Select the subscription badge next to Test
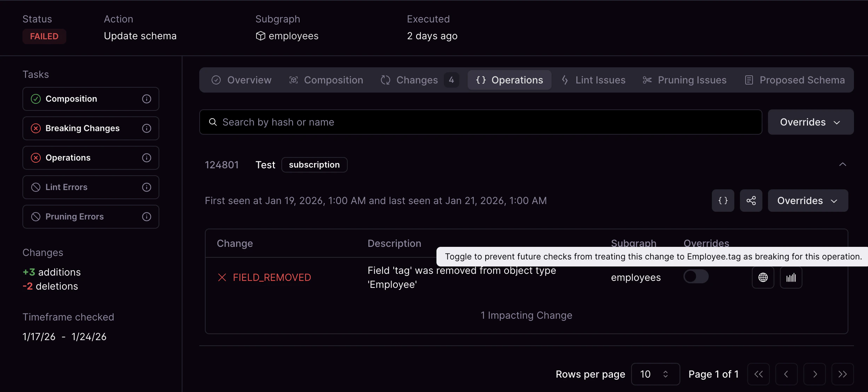Screen dimensions: 868x392 click(314, 164)
